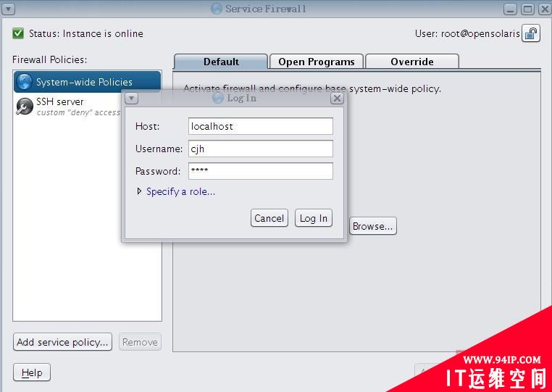Click the Log In dialog title globe icon
The width and height of the screenshot is (552, 392).
pos(218,99)
